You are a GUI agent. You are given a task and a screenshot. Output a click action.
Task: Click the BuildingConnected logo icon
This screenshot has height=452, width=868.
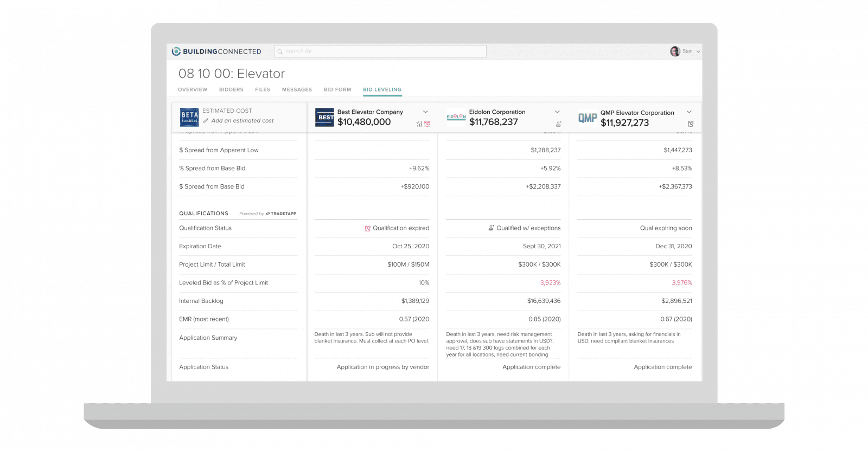pos(176,51)
